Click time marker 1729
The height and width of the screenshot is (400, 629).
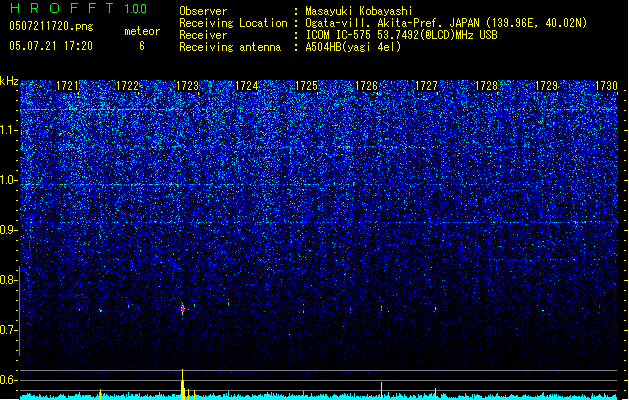(x=546, y=86)
